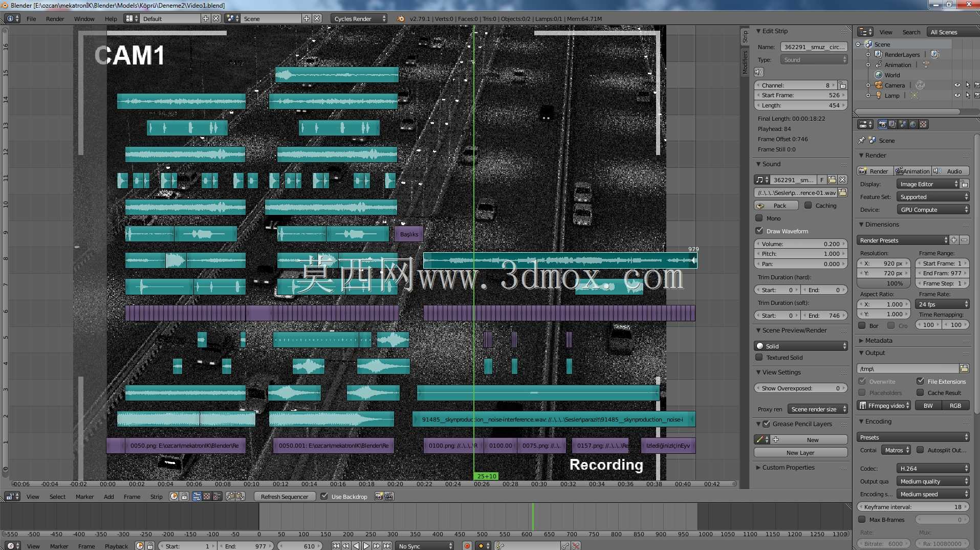The width and height of the screenshot is (980, 550).
Task: Select the World properties tab icon
Action: tap(913, 124)
